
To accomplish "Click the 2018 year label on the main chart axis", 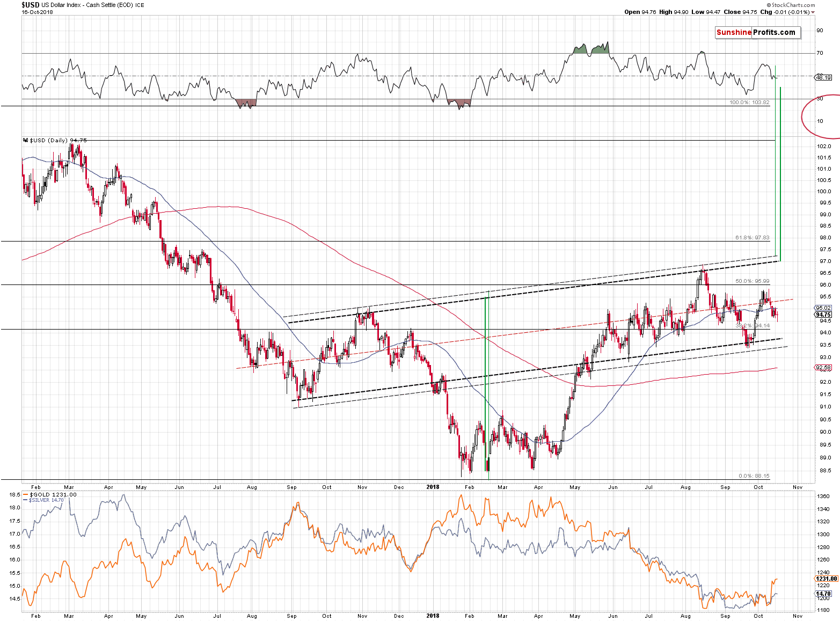I will pyautogui.click(x=433, y=487).
